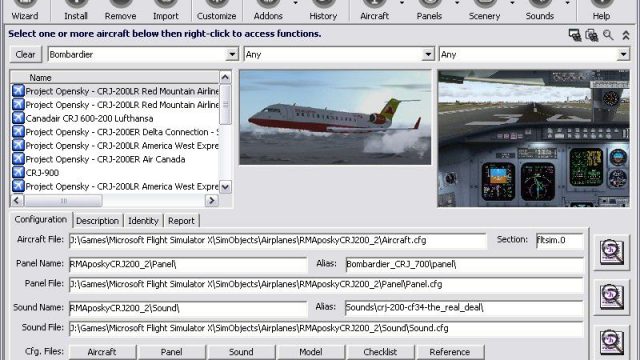This screenshot has width=640, height=360.
Task: Expand the arrow next to Addons
Action: tap(296, 3)
